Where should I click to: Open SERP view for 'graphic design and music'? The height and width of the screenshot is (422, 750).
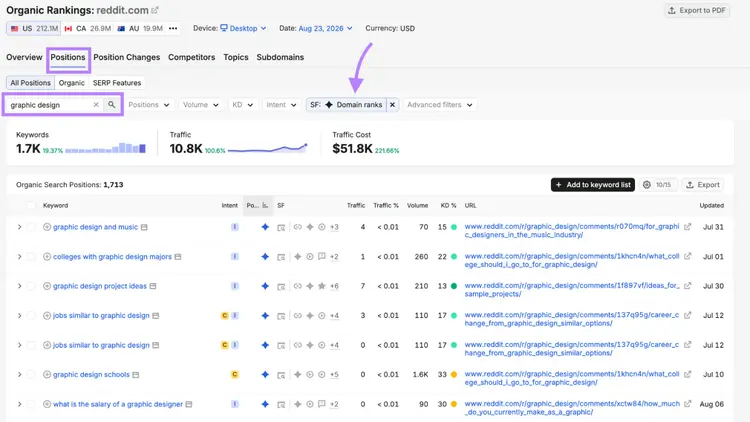coord(144,227)
